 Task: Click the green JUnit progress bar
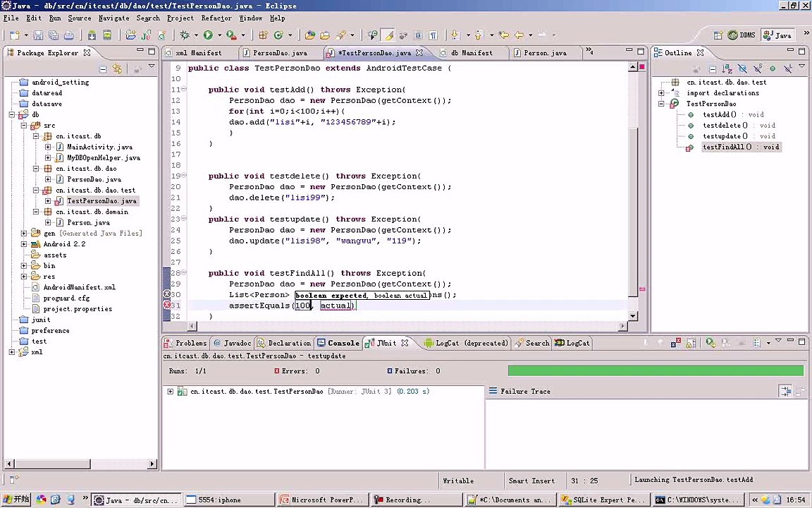coord(655,371)
